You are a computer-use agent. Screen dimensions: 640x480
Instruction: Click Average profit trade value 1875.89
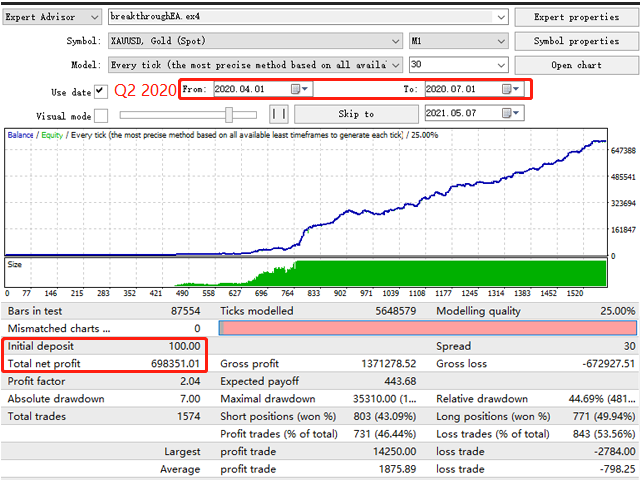coord(398,469)
